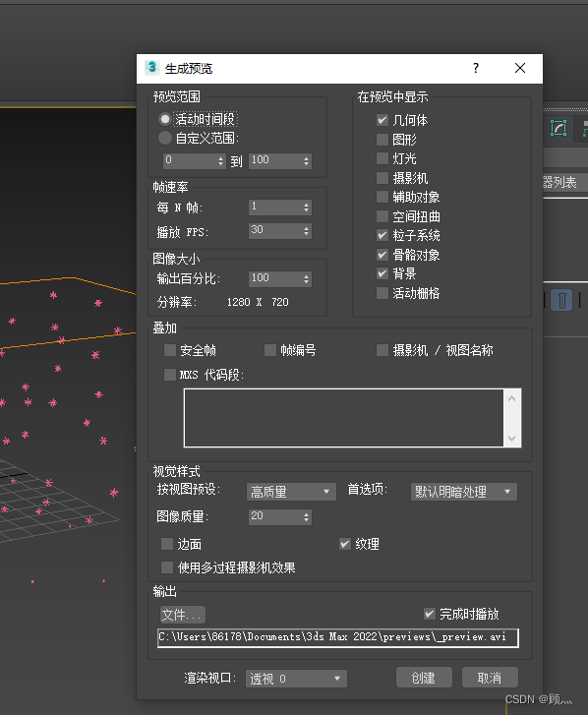Click the modify panel icon behind dialog

pos(558,128)
